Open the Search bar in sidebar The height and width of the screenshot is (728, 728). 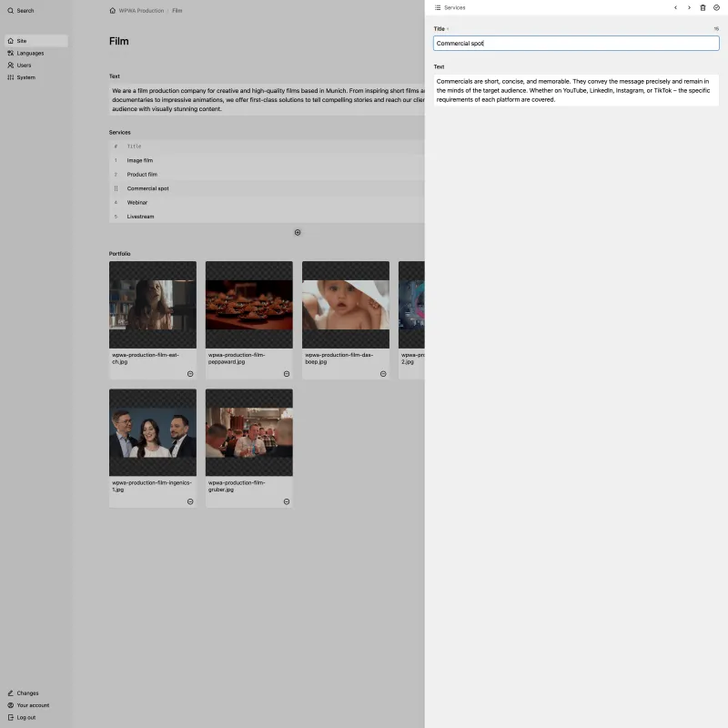tap(24, 10)
